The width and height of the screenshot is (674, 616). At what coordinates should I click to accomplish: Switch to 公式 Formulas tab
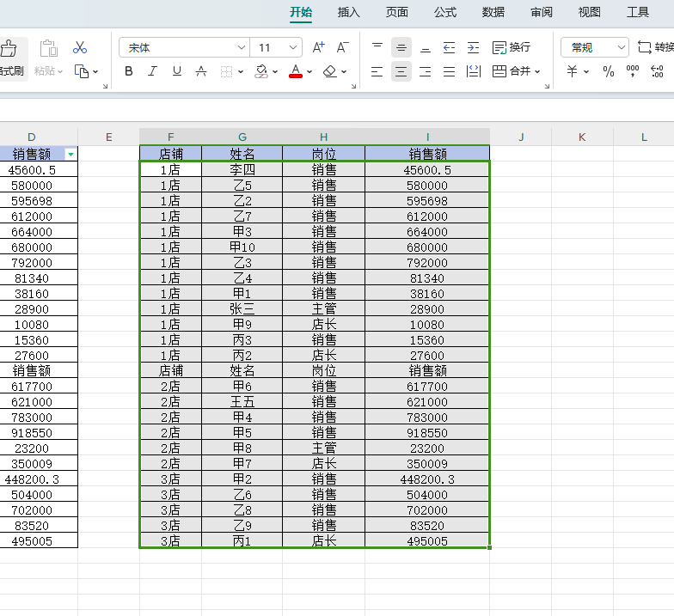[x=445, y=12]
